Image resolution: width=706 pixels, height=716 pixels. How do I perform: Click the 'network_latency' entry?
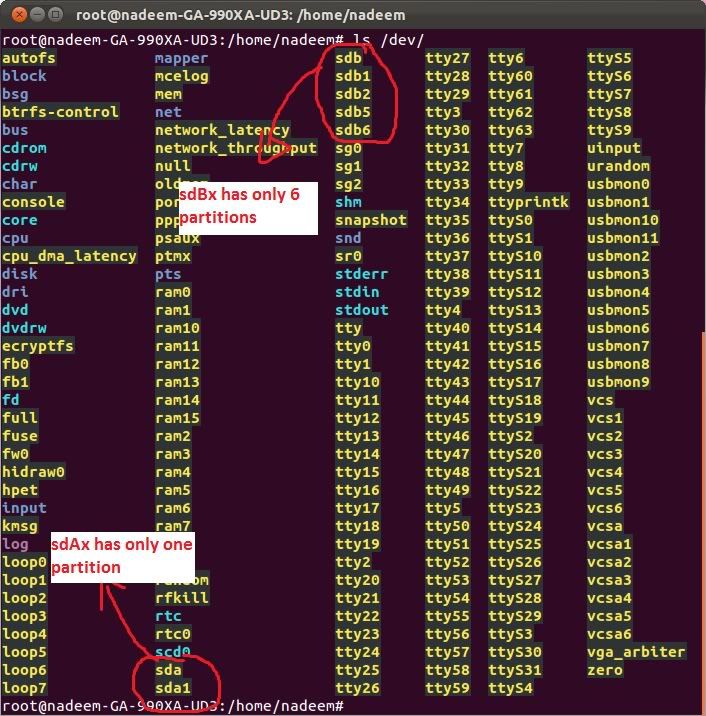[x=222, y=130]
